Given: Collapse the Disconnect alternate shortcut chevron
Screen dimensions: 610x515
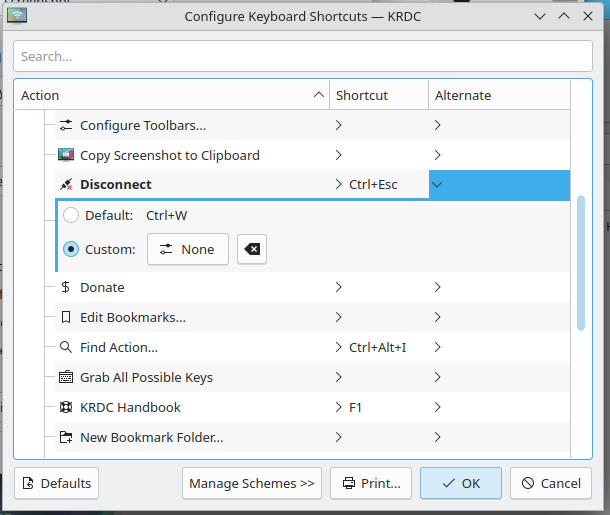Looking at the screenshot, I should pos(438,185).
